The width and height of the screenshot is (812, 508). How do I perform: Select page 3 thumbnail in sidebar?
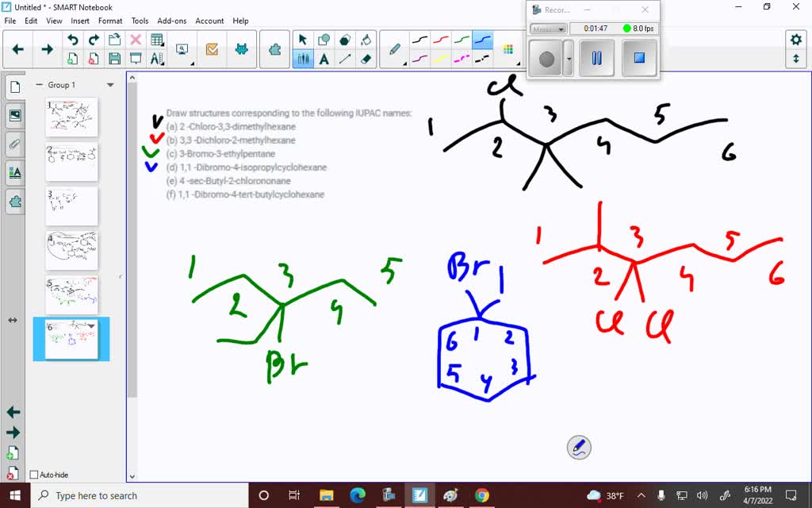71,206
